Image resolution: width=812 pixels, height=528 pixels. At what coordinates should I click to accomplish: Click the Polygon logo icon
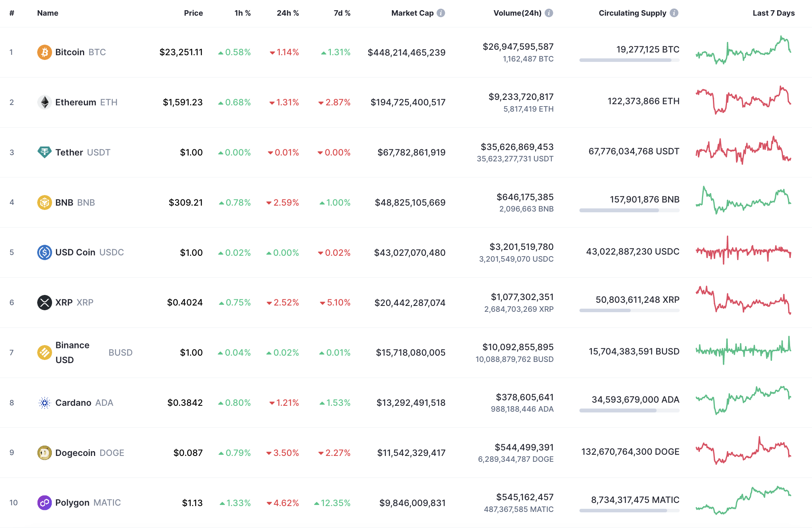[x=44, y=503]
